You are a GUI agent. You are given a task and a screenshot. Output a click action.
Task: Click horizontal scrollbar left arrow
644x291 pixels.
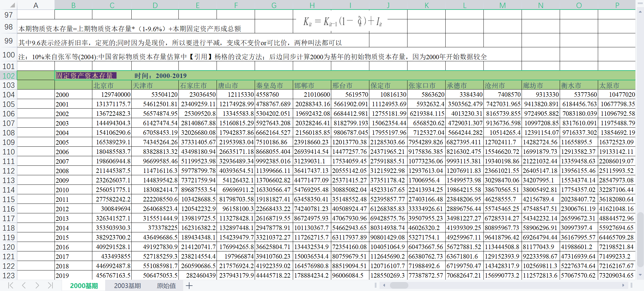384,285
